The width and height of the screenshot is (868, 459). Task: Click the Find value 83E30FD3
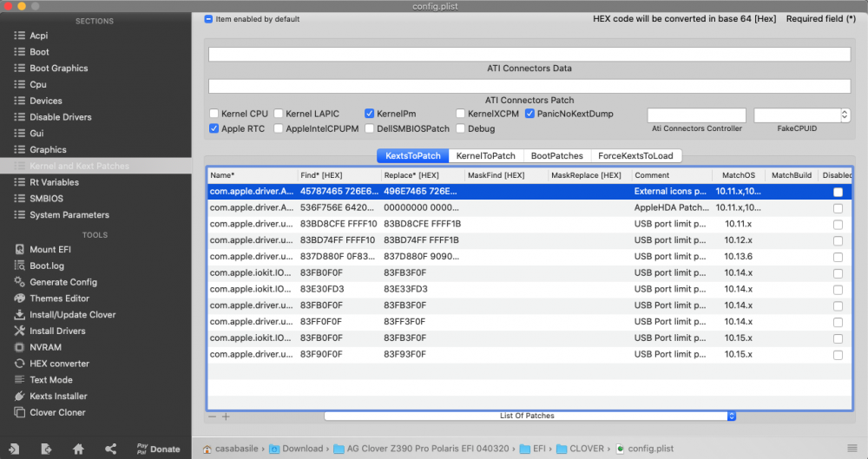click(x=322, y=289)
